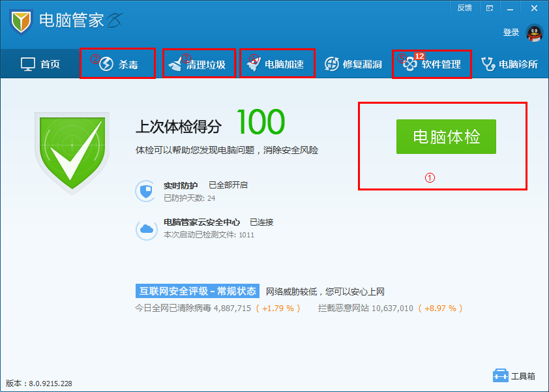Click the red 12 badge on 软件管理
Screen dimensions: 549x392
(x=419, y=56)
